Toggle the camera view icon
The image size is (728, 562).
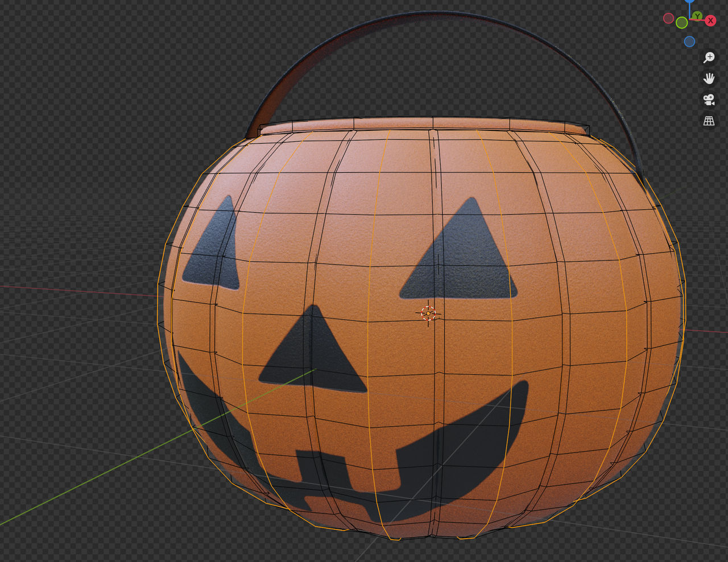pyautogui.click(x=709, y=100)
